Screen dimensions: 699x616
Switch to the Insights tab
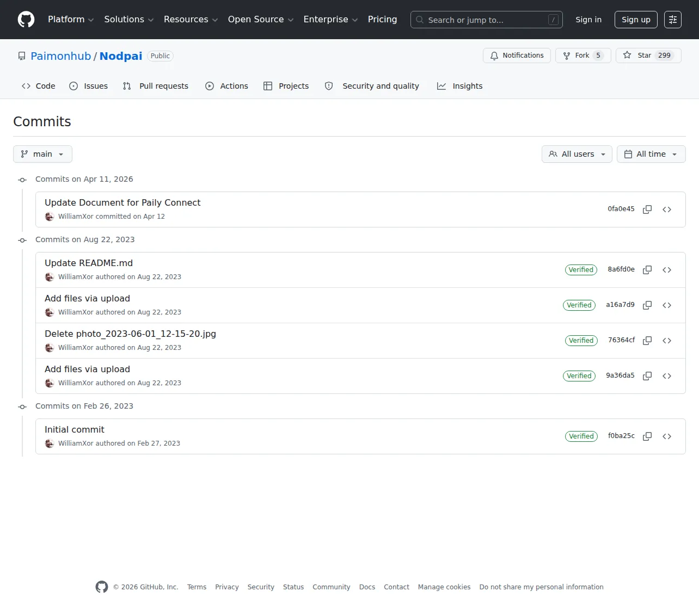[x=460, y=86]
